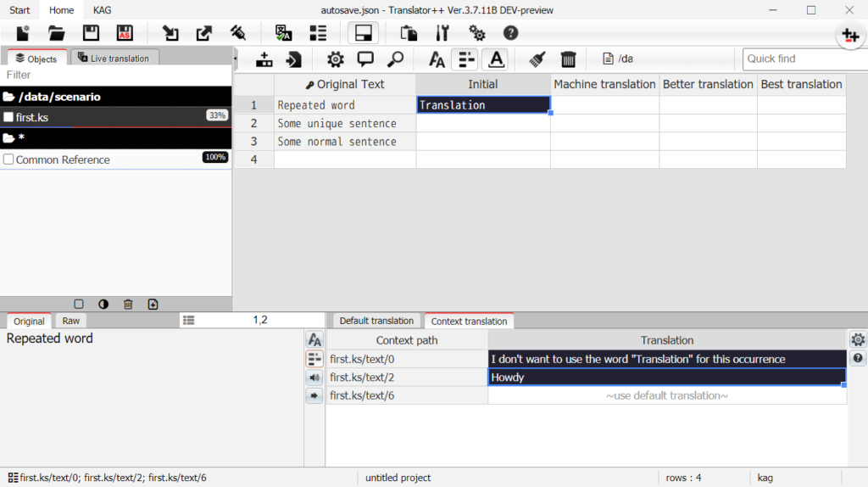Click the export icon in top toolbar
This screenshot has height=487, width=868.
tap(203, 33)
